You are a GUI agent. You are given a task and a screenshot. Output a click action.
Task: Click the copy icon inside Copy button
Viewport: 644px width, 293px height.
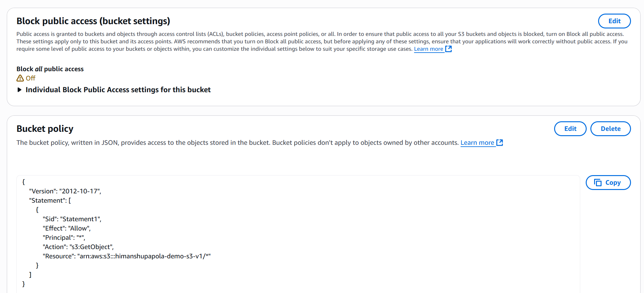tap(598, 183)
